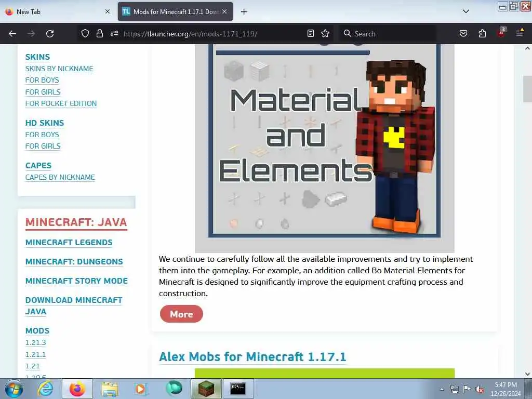The width and height of the screenshot is (532, 399).
Task: Open the tracking protection shield icon
Action: pyautogui.click(x=85, y=34)
